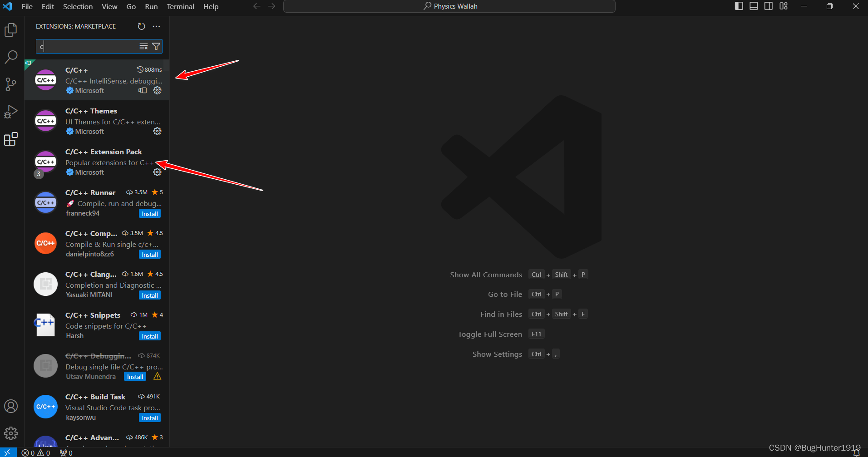Click warning triangle on C/C++ Debugging row
This screenshot has width=868, height=457.
point(158,376)
